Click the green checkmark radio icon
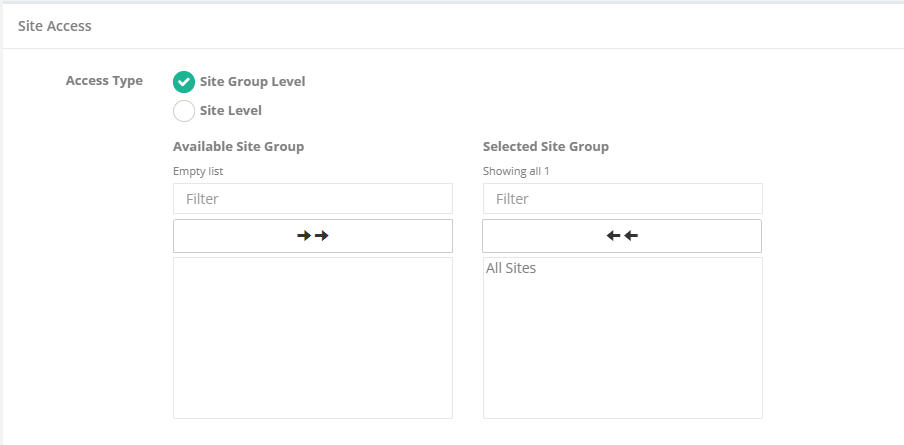 pos(184,82)
